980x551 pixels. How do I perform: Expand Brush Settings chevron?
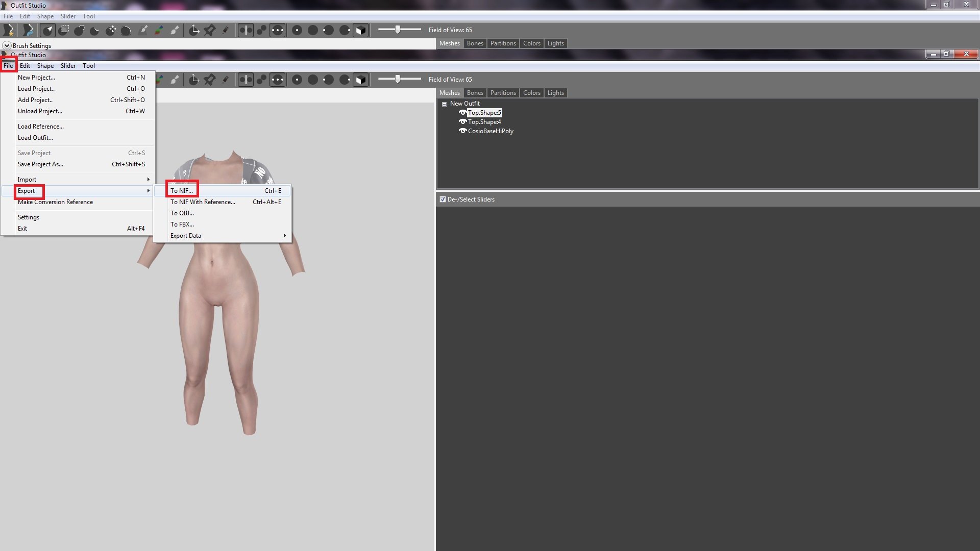[x=7, y=45]
